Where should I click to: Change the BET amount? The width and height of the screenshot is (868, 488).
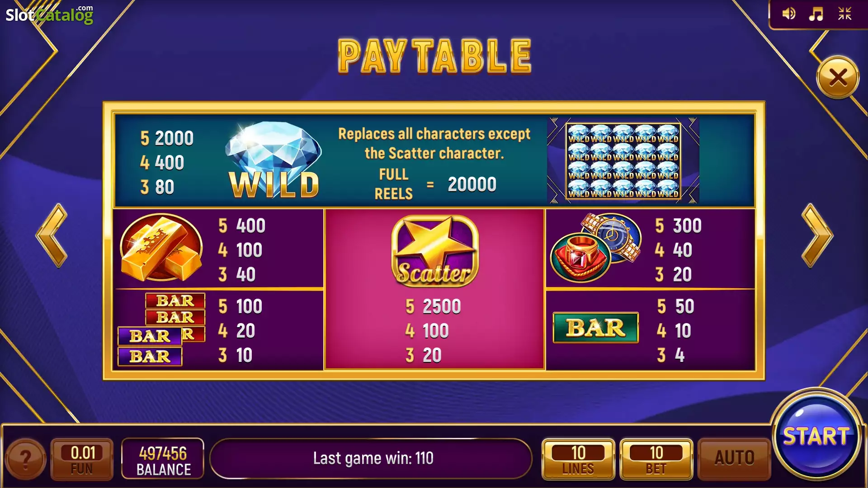(x=656, y=459)
